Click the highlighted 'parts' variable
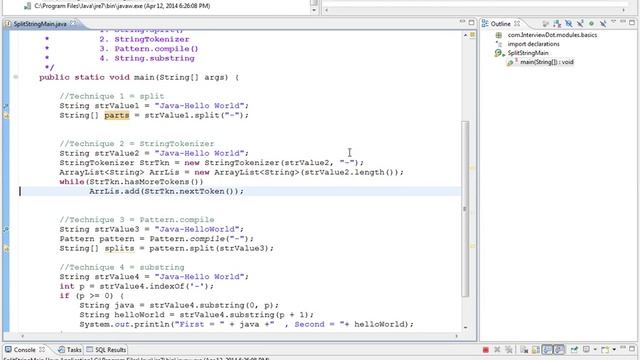This screenshot has height=360, width=640. [117, 116]
